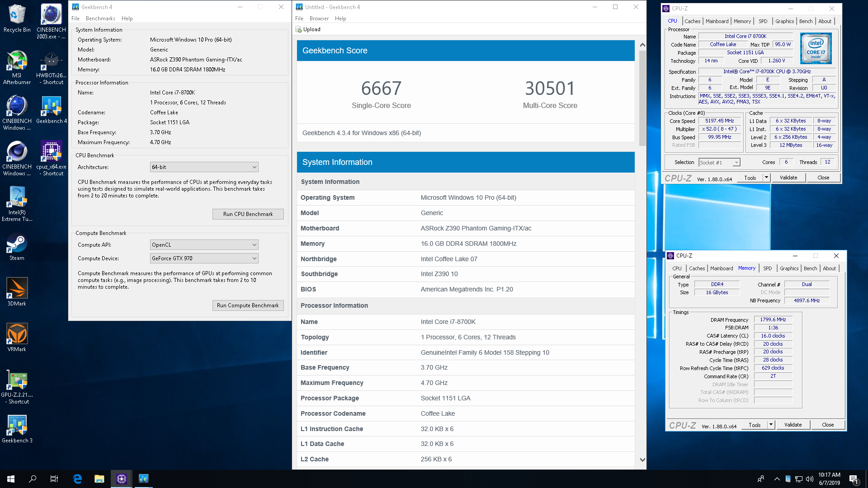The image size is (868, 488).
Task: Open the Recycle Bin desktop icon
Action: (x=17, y=18)
